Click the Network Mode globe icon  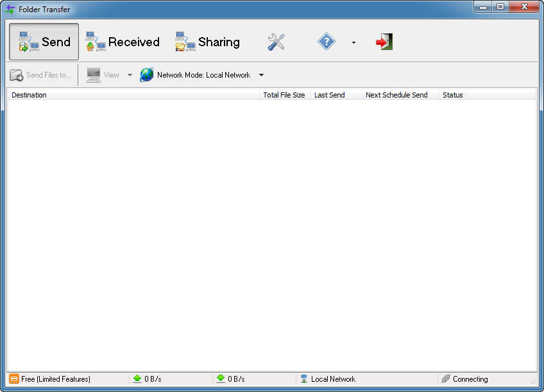[x=146, y=74]
